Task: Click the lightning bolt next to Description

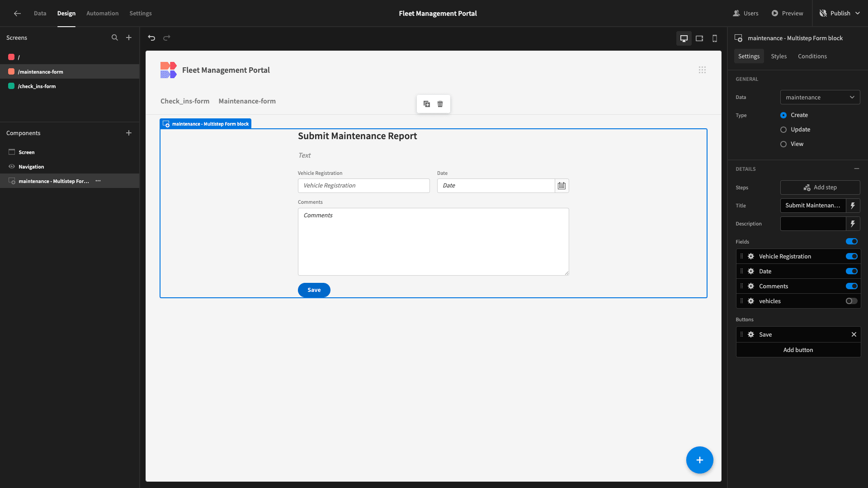Action: (854, 224)
